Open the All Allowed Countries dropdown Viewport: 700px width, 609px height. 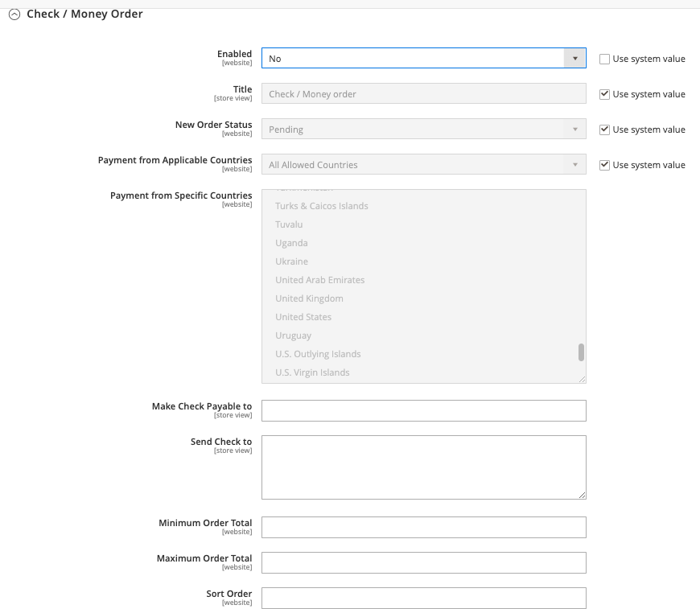click(424, 165)
